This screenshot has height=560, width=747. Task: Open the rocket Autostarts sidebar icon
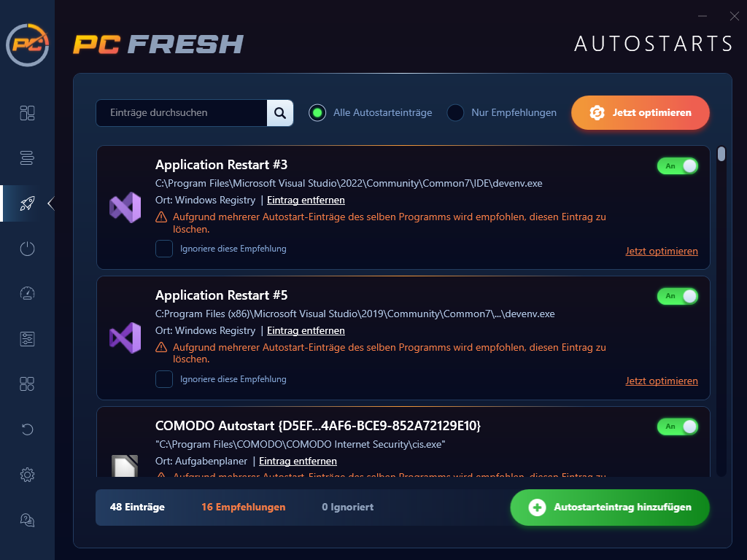tap(28, 203)
